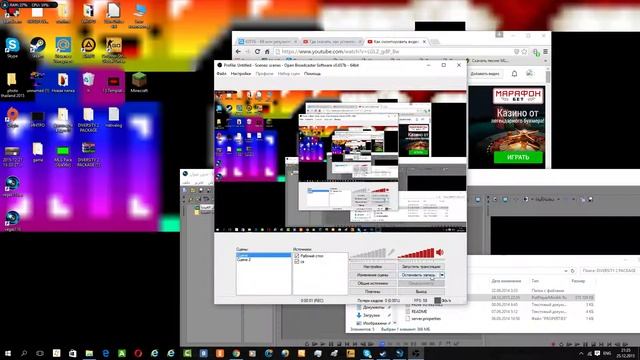Click the OBS preview area
Image resolution: width=640 pixels, height=360 pixels.
340,161
